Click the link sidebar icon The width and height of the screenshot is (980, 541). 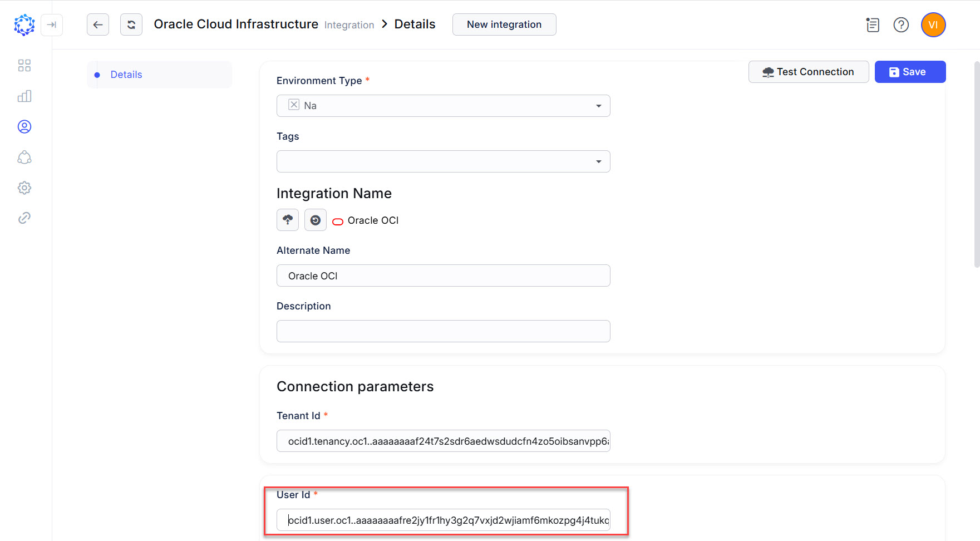[24, 218]
